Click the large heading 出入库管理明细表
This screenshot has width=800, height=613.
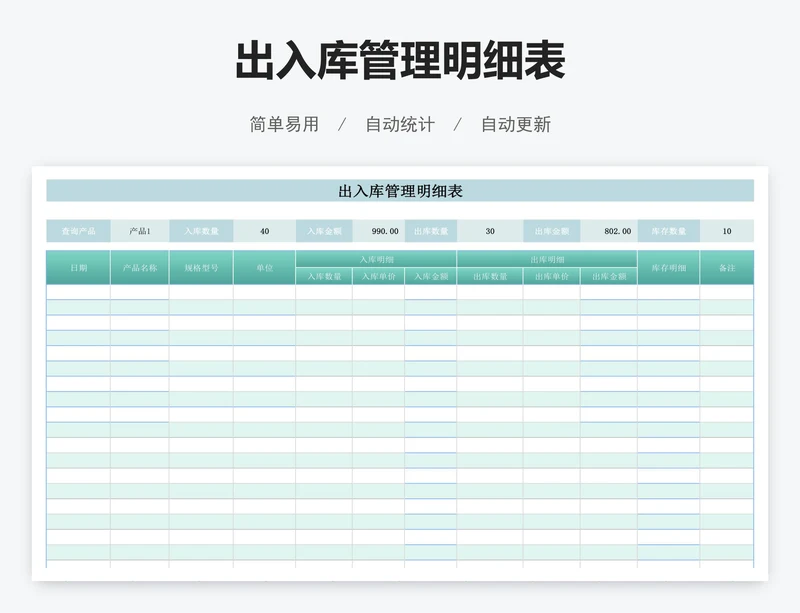coord(400,61)
